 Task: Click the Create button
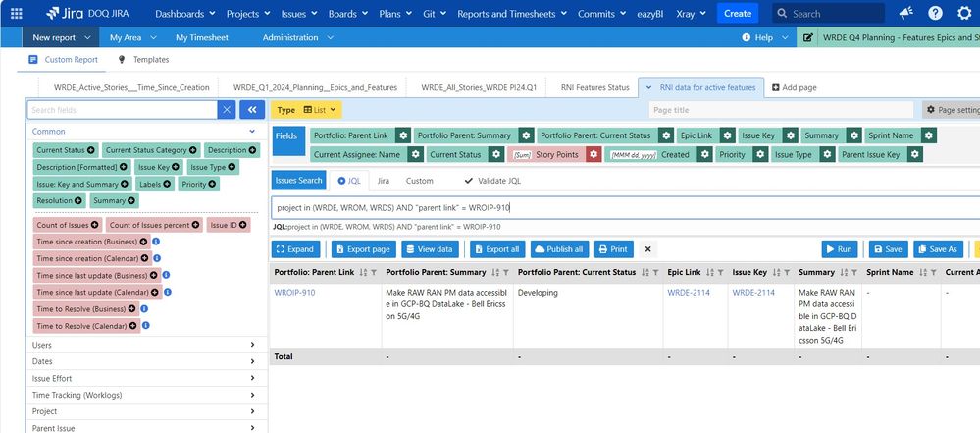coord(738,13)
